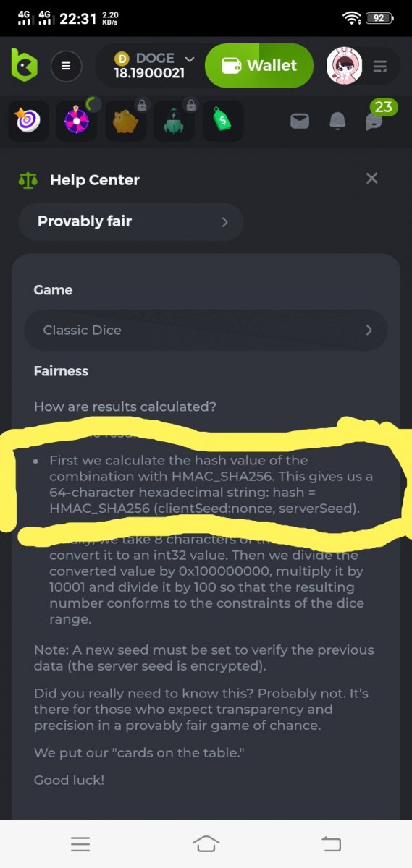Open the purple swirl candy bonus icon
This screenshot has width=412, height=868.
[x=29, y=120]
